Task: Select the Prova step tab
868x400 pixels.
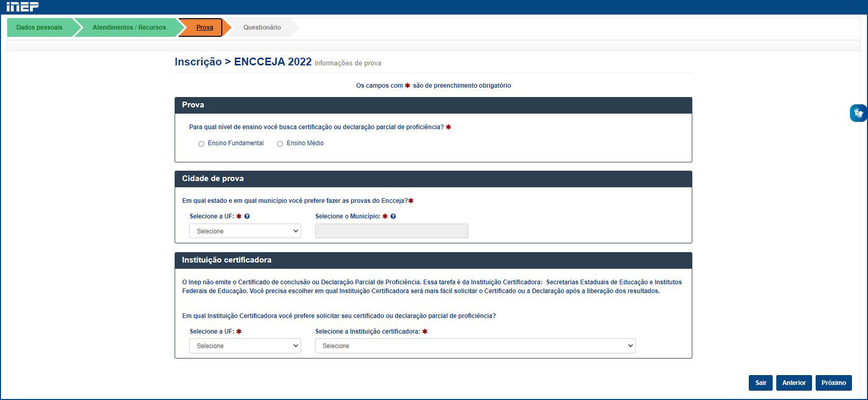Action: (204, 27)
